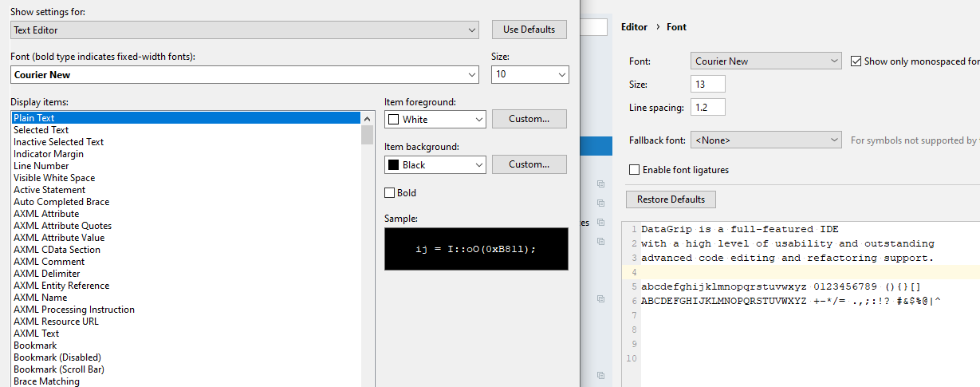Select 'Brace Matching' display item
Screen dimensions: 980x387
(186, 381)
